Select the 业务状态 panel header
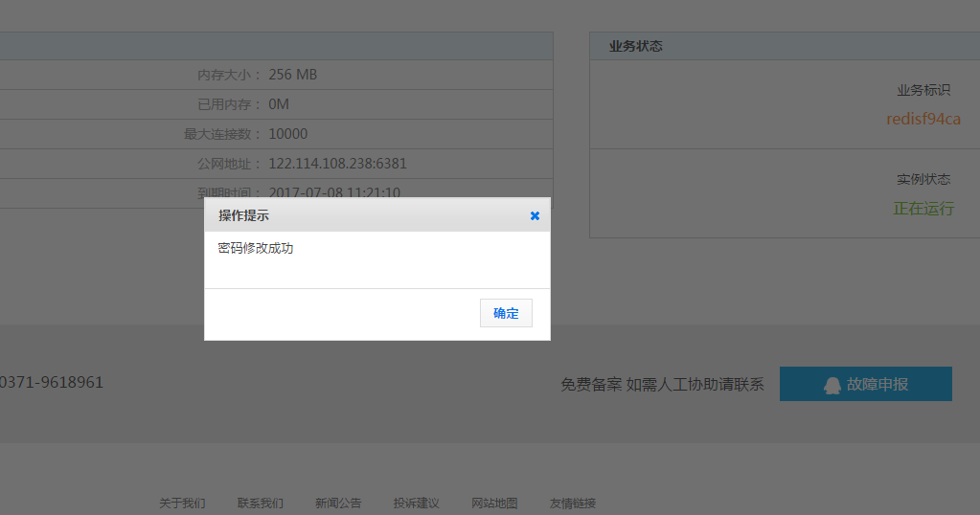Screen dimensions: 980x515 coord(636,46)
